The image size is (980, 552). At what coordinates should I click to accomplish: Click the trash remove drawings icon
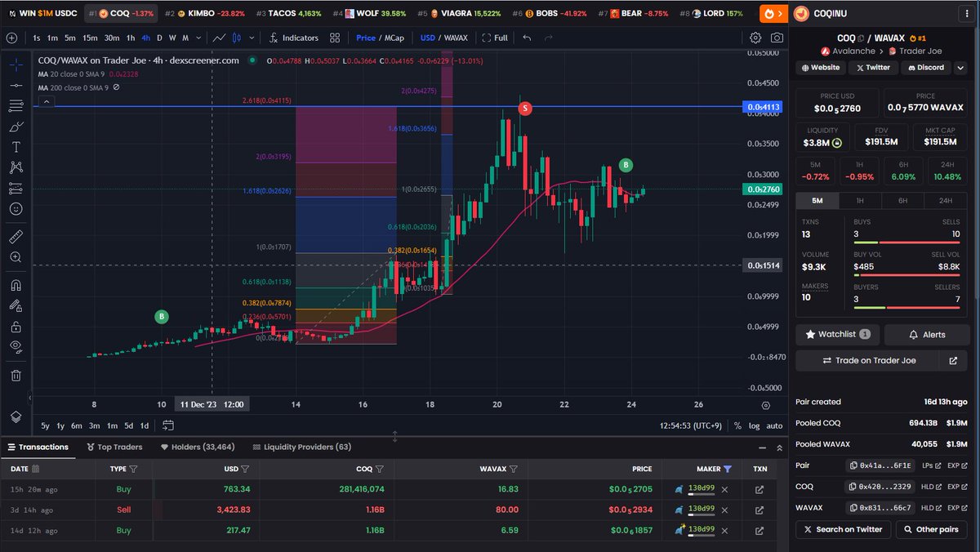point(16,376)
